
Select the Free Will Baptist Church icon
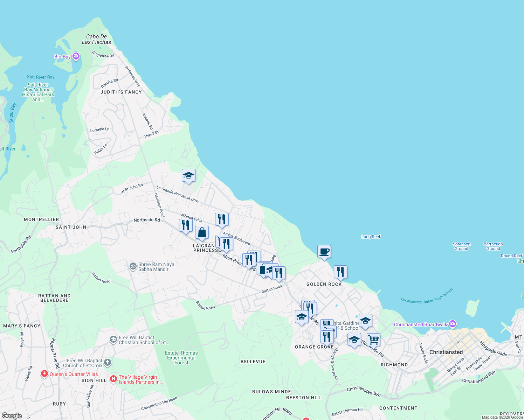108,363
